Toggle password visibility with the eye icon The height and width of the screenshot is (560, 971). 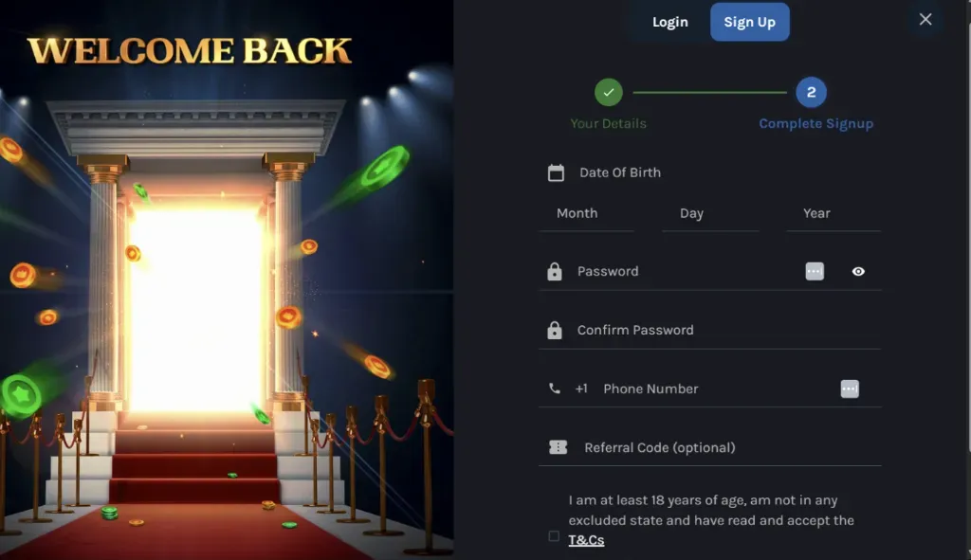858,271
